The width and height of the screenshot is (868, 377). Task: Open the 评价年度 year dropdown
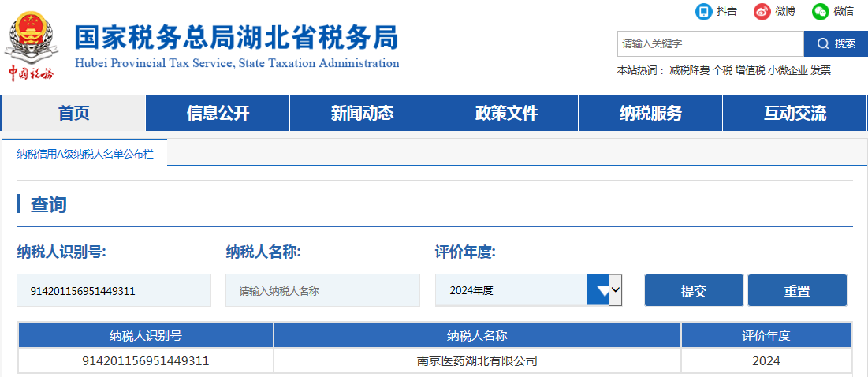(528, 290)
